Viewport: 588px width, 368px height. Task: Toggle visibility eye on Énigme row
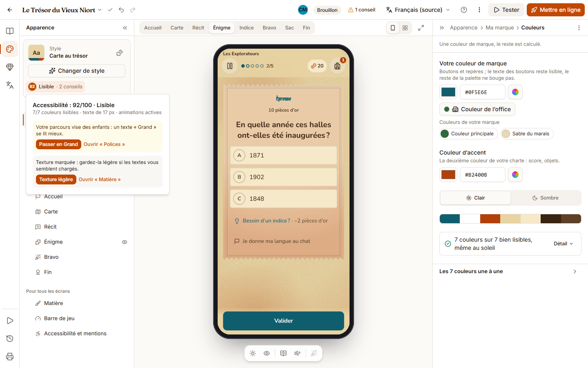125,242
